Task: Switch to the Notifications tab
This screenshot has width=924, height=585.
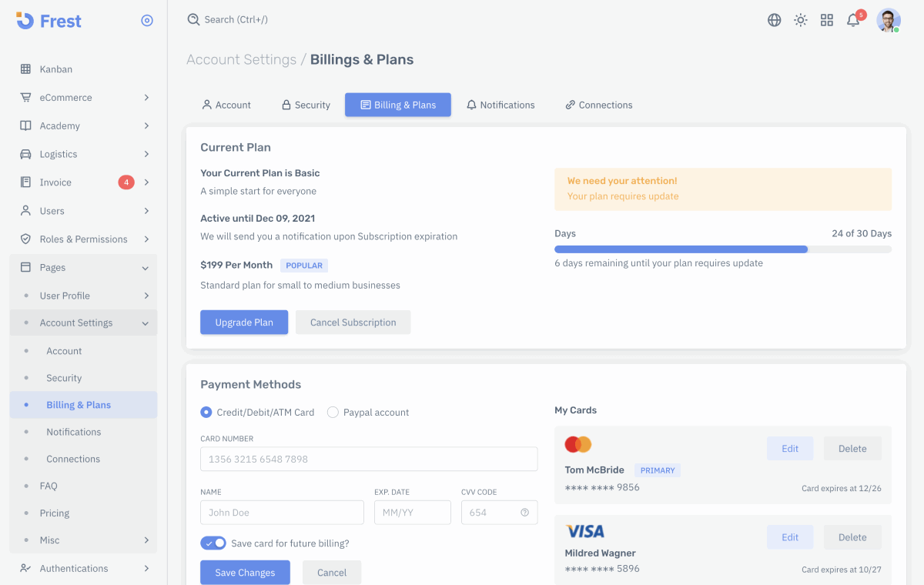Action: (500, 105)
